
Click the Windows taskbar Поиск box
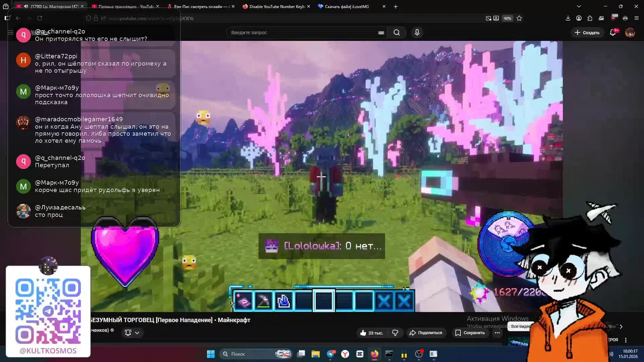point(257,354)
